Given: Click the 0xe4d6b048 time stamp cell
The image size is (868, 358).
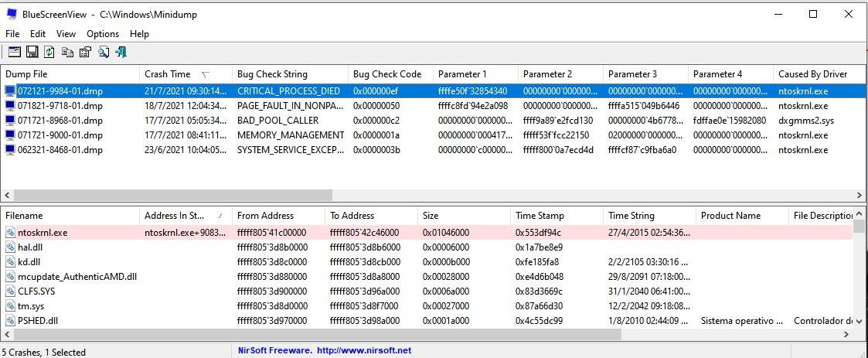Looking at the screenshot, I should point(540,276).
